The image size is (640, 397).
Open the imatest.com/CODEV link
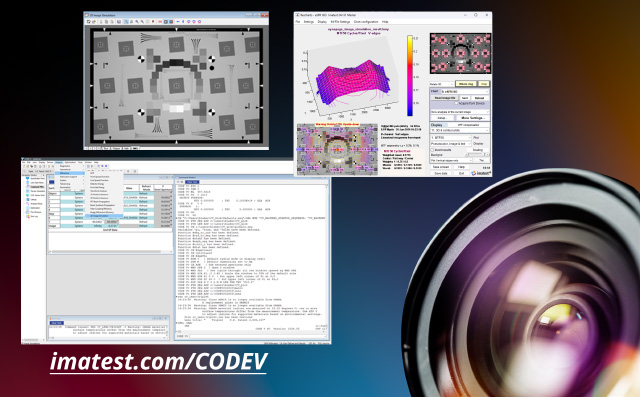coord(158,362)
